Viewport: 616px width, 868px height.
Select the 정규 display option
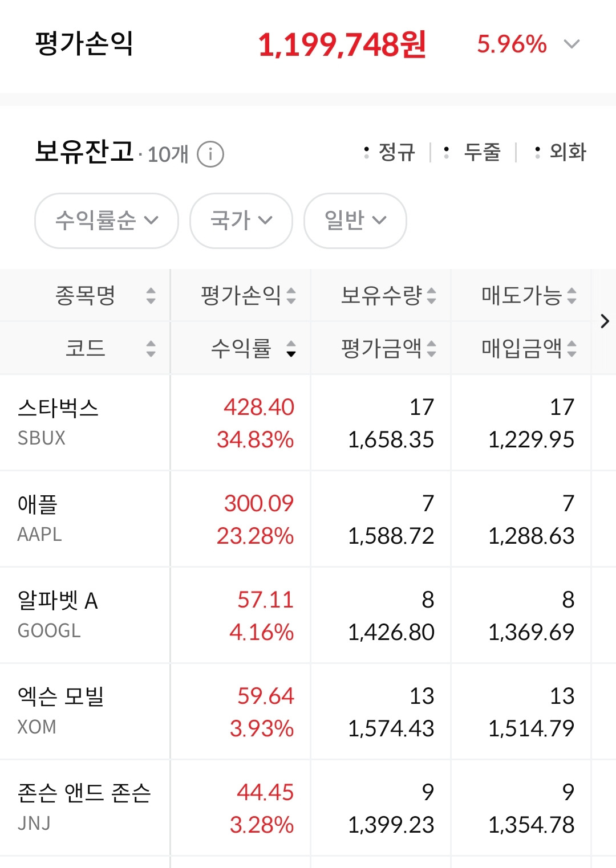[x=390, y=152]
